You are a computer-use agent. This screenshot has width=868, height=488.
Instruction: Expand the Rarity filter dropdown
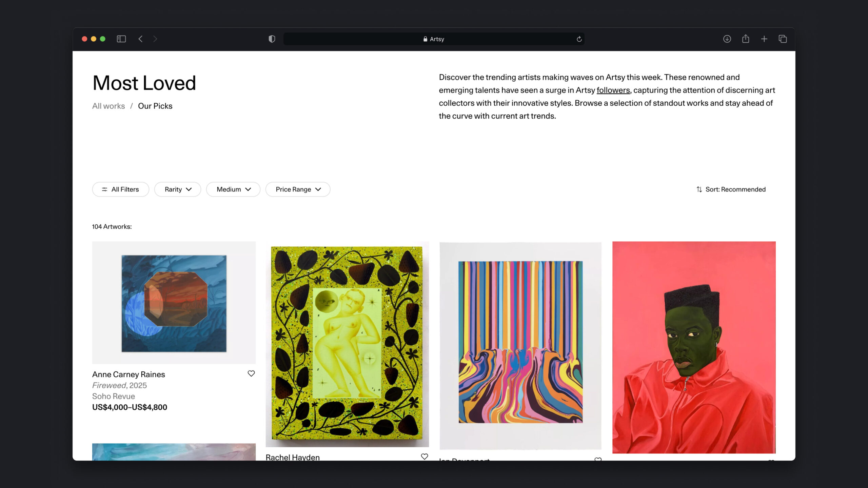point(178,189)
